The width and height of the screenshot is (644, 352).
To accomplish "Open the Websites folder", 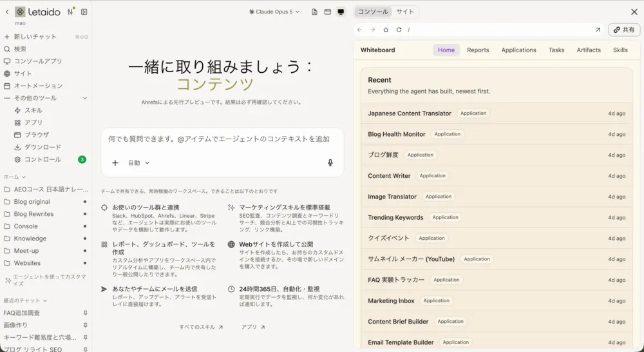I will coord(46,263).
